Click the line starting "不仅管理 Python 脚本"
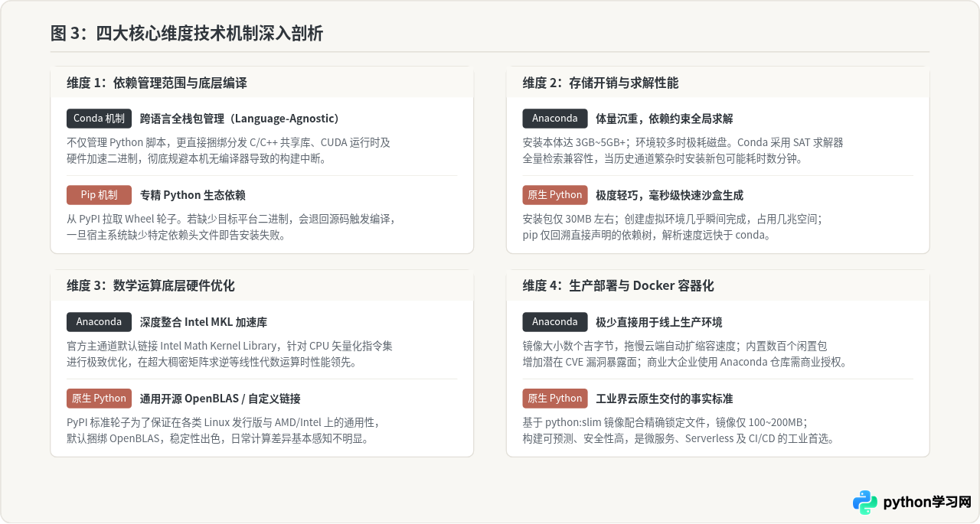980x524 pixels. point(229,142)
